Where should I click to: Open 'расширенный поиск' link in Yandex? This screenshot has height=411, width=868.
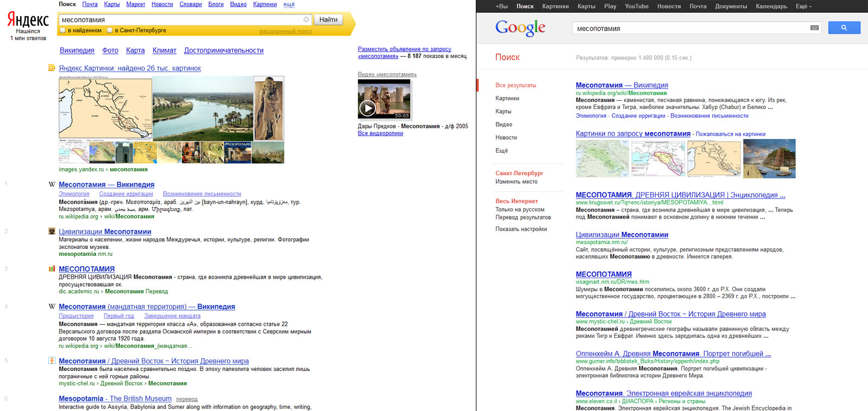click(x=286, y=31)
